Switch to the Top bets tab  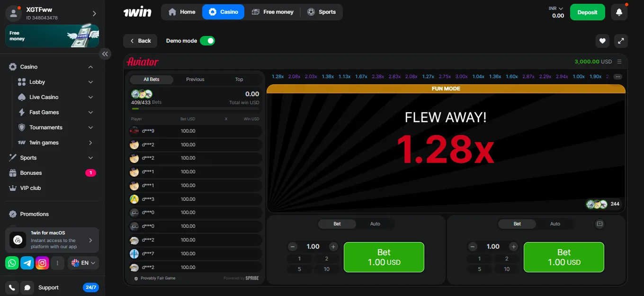[239, 80]
